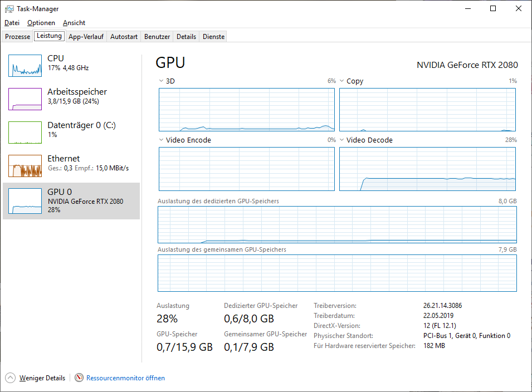Open the Arbeitsspeicher memory graph thumbnail
This screenshot has width=532, height=392.
click(x=25, y=99)
